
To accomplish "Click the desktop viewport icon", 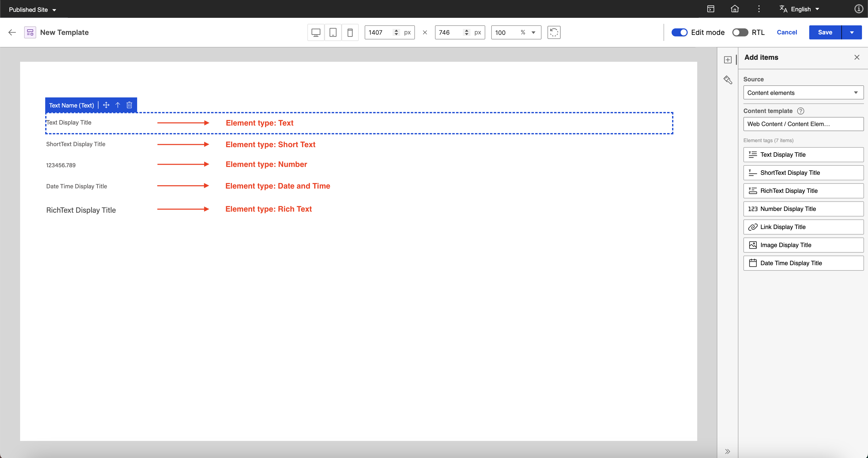I will (316, 32).
